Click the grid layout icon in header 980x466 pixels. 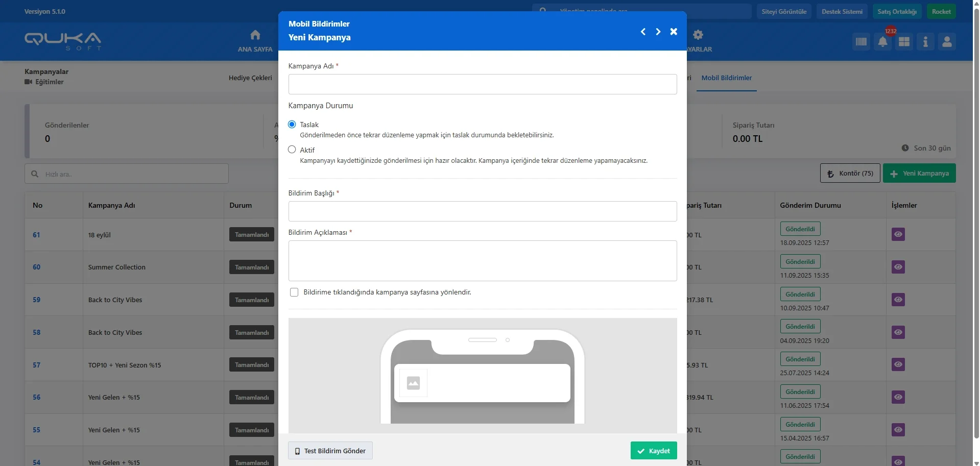904,42
